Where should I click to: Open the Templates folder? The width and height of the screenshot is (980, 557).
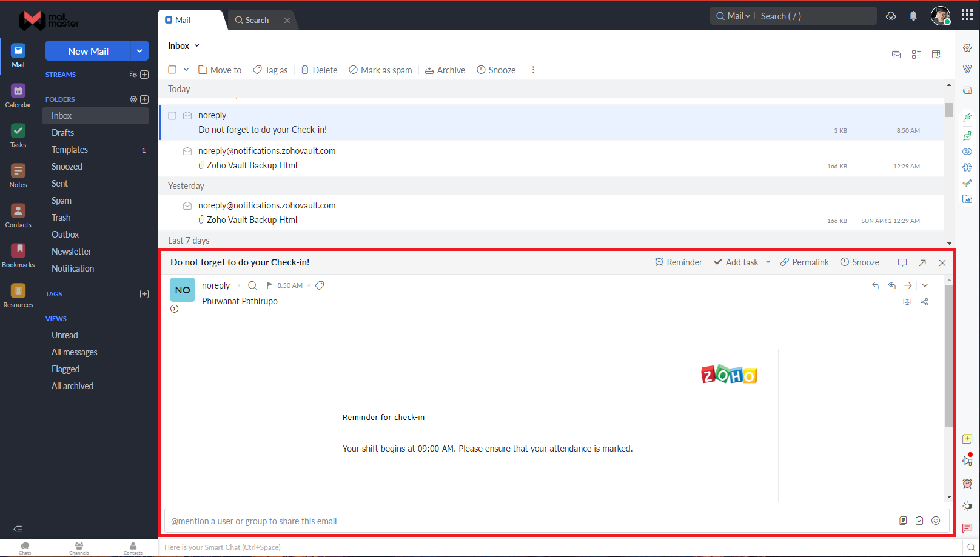click(x=69, y=149)
